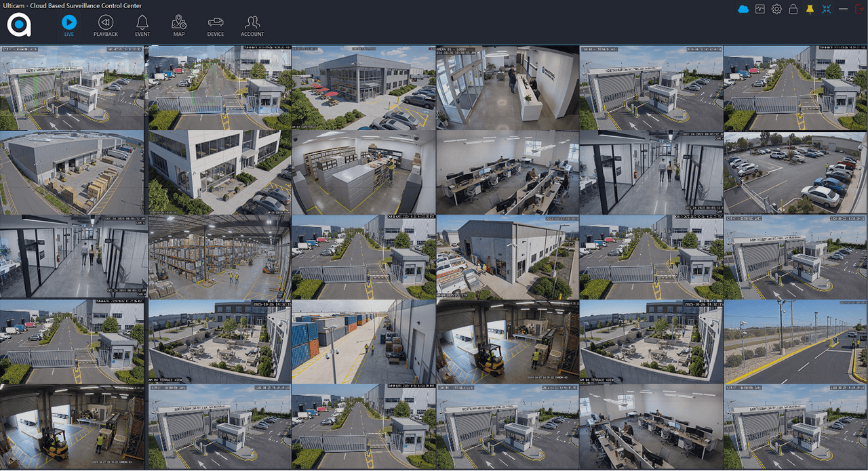
Task: Lock the screen with the padlock icon
Action: [793, 9]
